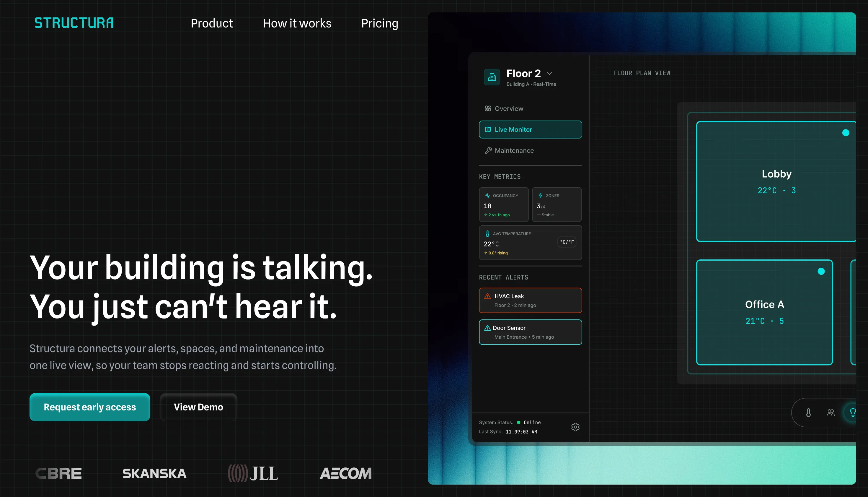This screenshot has width=868, height=497.
Task: Click the Lobby status indicator dot
Action: coord(846,133)
